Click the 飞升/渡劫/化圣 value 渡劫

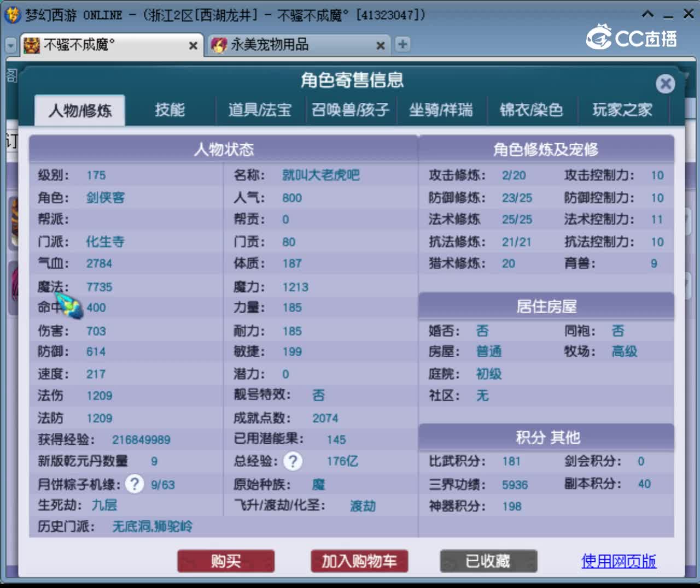coord(363,505)
